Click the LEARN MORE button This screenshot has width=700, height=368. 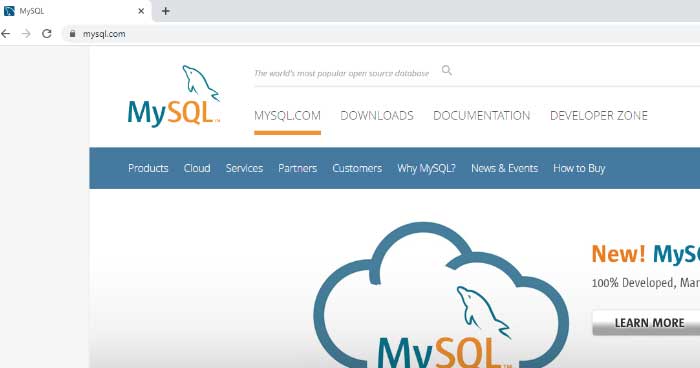point(646,323)
